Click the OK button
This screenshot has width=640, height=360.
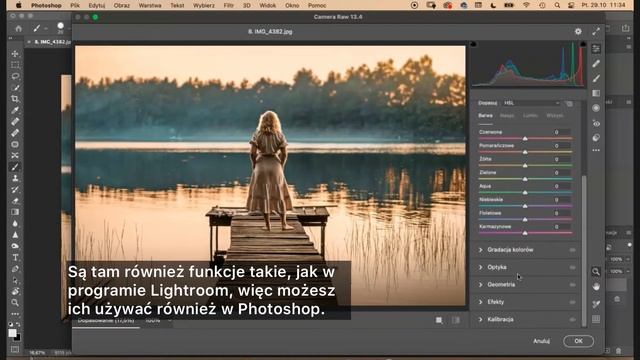(x=578, y=341)
